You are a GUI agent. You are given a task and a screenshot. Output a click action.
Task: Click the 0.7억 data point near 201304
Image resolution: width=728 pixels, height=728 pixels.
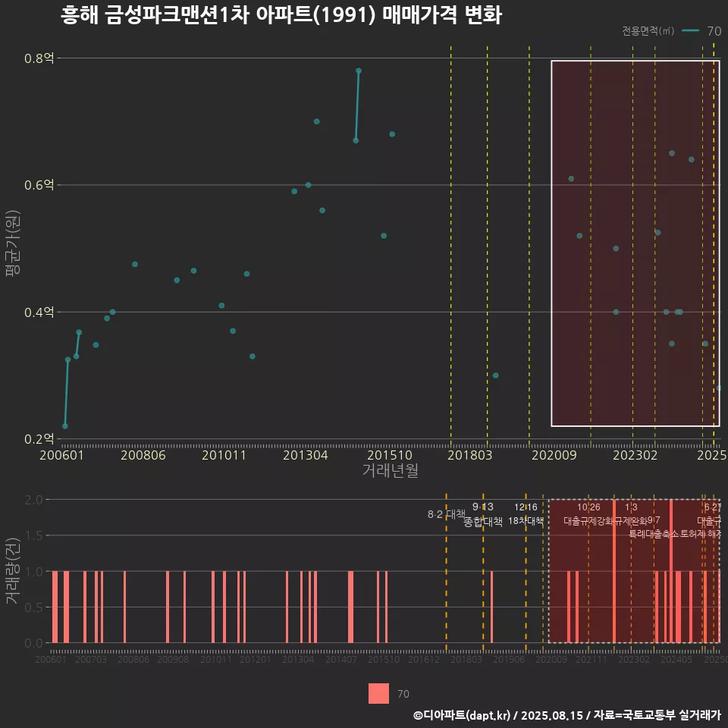tap(317, 121)
